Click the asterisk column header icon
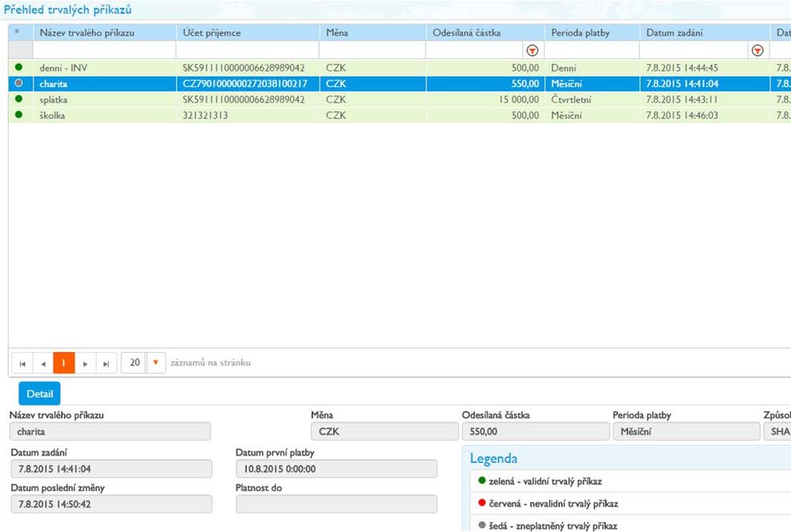 (17, 32)
